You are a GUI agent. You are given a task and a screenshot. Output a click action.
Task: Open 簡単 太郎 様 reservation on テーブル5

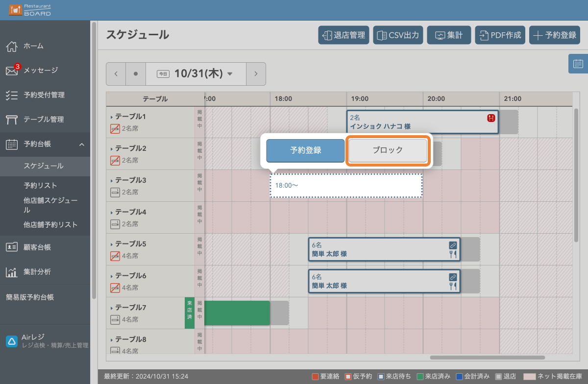pyautogui.click(x=384, y=249)
